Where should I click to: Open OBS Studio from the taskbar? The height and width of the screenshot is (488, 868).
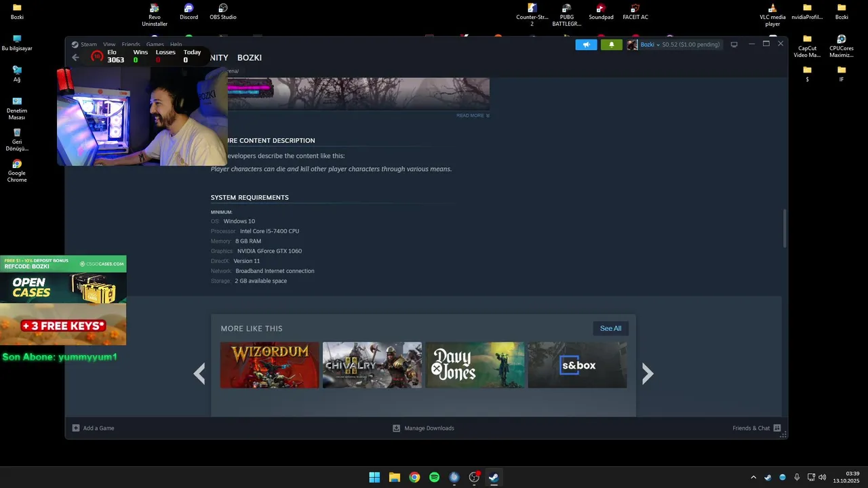pyautogui.click(x=475, y=477)
